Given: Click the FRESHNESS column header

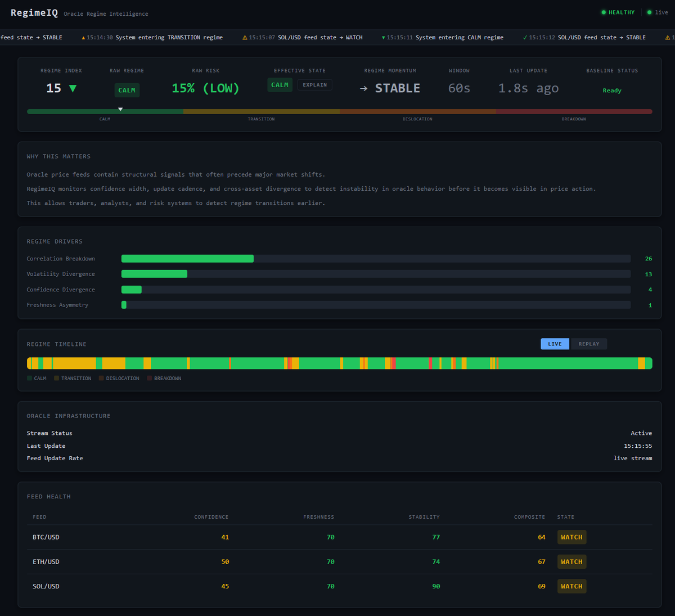Looking at the screenshot, I should pyautogui.click(x=318, y=517).
